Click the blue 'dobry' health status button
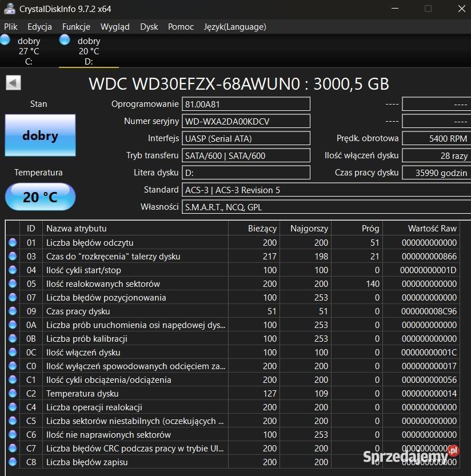The height and width of the screenshot is (476, 471). (40, 135)
